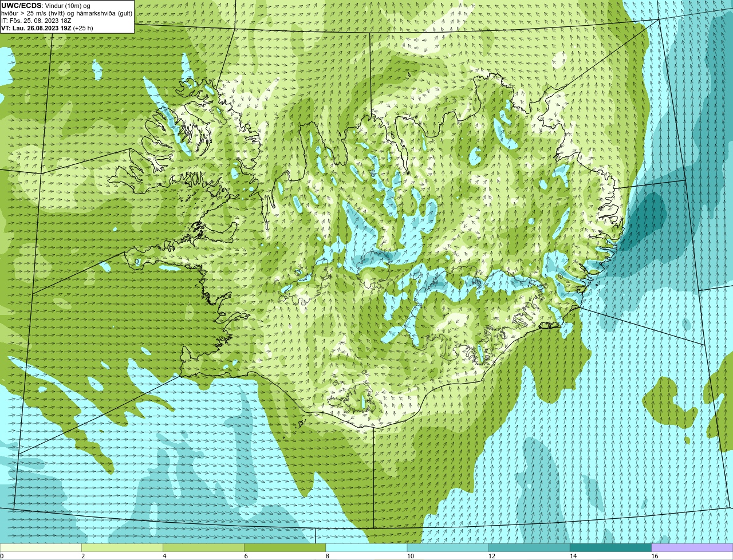Click the '8' tick label on the color scale
The height and width of the screenshot is (560, 733).
click(x=328, y=556)
